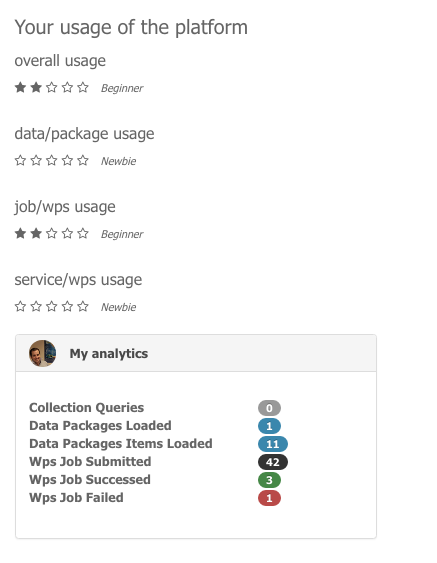This screenshot has height=563, width=437.
Task: Click the first star of overall usage
Action: point(20,87)
